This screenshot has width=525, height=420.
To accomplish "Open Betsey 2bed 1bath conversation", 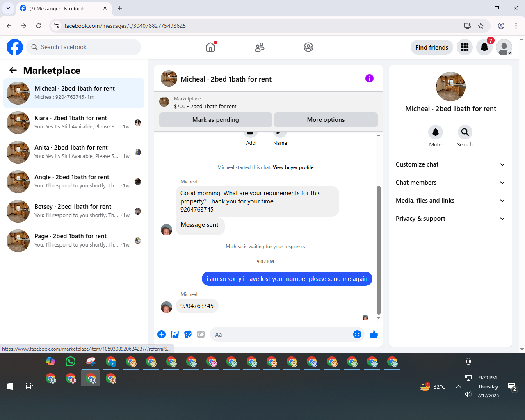I will point(74,211).
